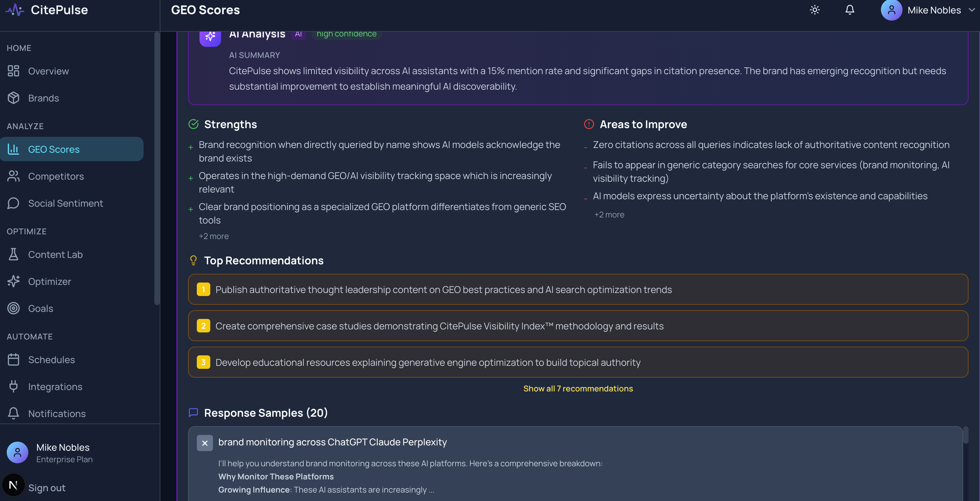Open the Schedules section
The height and width of the screenshot is (501, 980).
coord(51,359)
